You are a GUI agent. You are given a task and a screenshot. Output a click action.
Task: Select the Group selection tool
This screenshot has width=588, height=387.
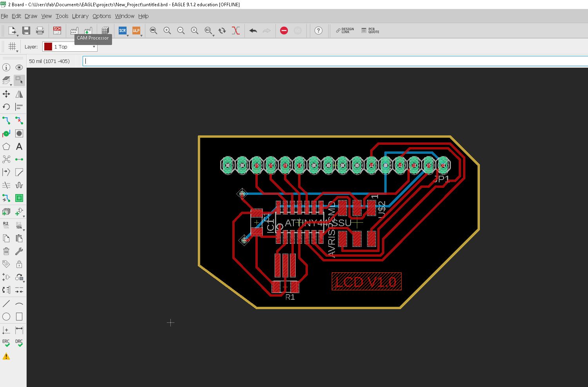(x=19, y=80)
